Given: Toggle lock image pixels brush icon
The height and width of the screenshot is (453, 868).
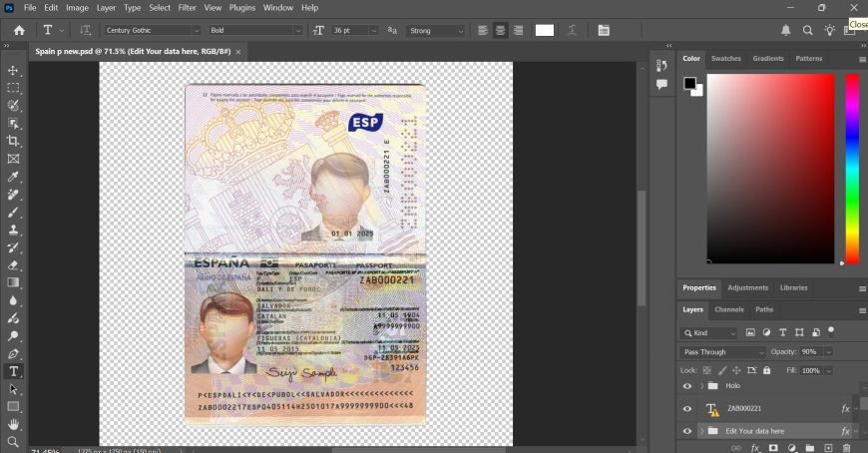Looking at the screenshot, I should [722, 370].
